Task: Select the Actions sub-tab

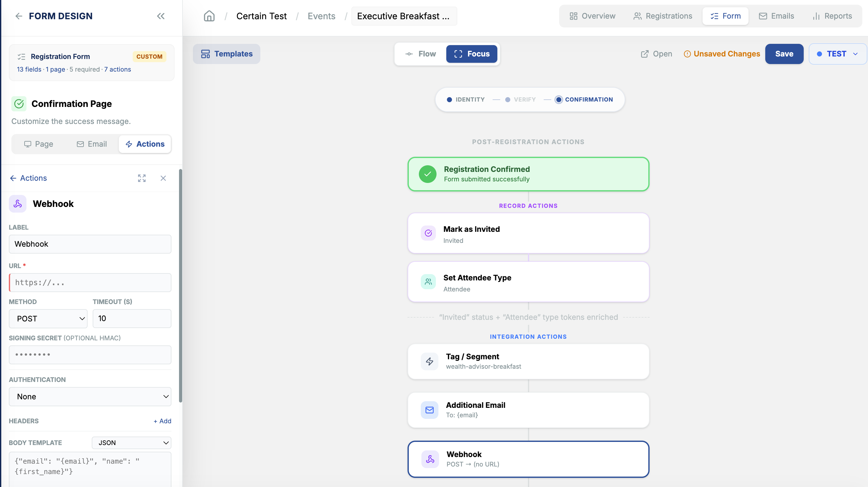Action: 145,144
